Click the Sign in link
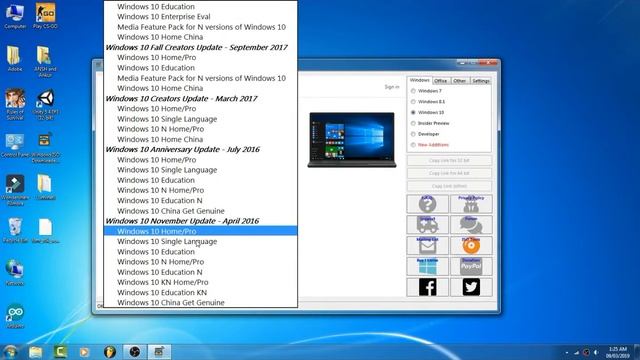640x360 pixels. tap(392, 87)
